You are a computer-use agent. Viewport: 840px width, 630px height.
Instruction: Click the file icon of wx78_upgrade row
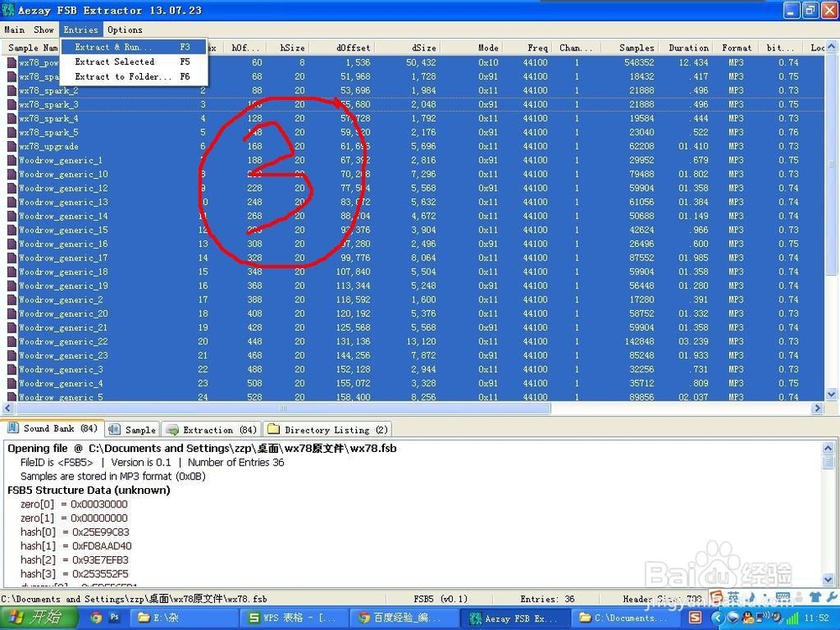pyautogui.click(x=12, y=146)
